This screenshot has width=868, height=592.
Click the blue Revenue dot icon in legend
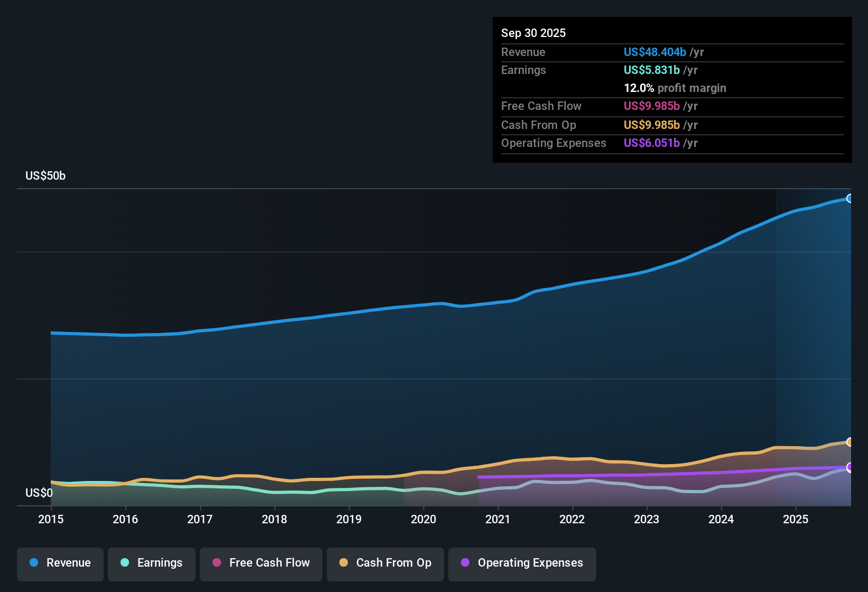pyautogui.click(x=33, y=563)
